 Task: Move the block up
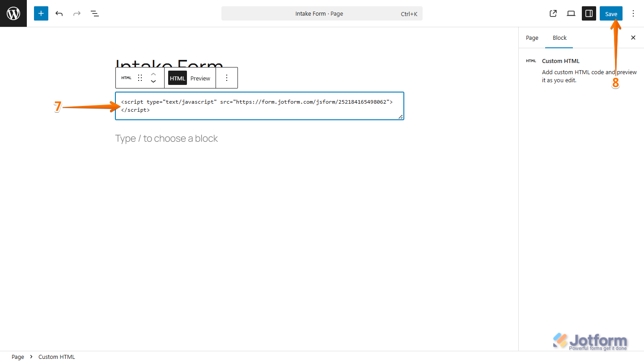[x=153, y=74]
